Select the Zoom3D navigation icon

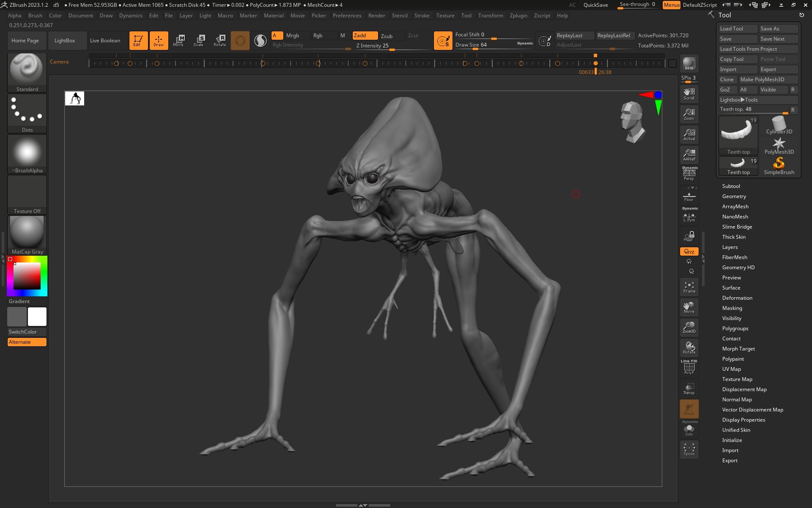tap(689, 327)
